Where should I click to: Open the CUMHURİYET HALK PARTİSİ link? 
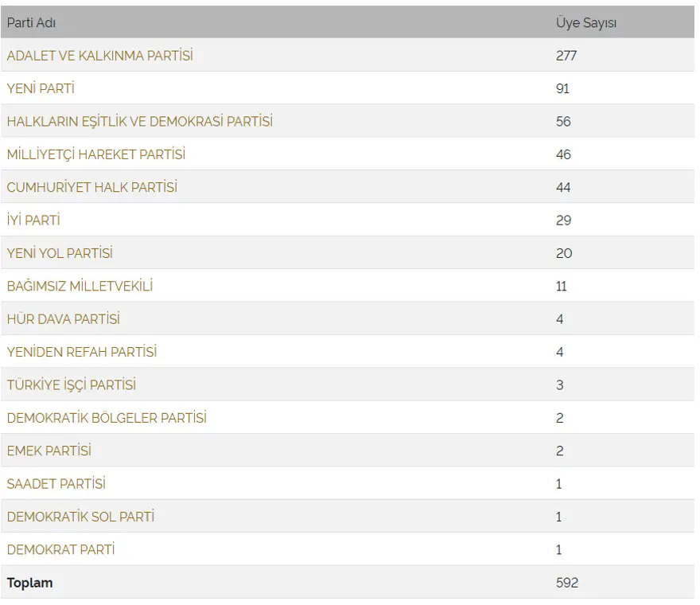pos(92,187)
